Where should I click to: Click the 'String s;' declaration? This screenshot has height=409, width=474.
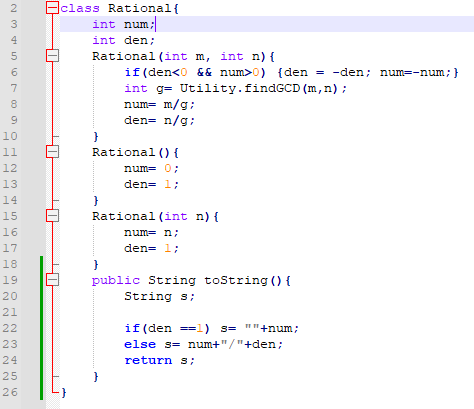coord(159,296)
